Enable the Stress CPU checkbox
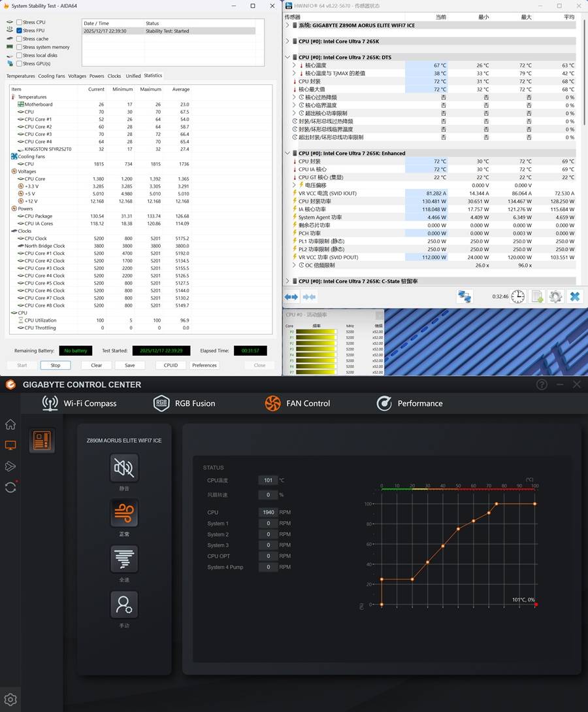588x712 pixels. click(x=19, y=22)
